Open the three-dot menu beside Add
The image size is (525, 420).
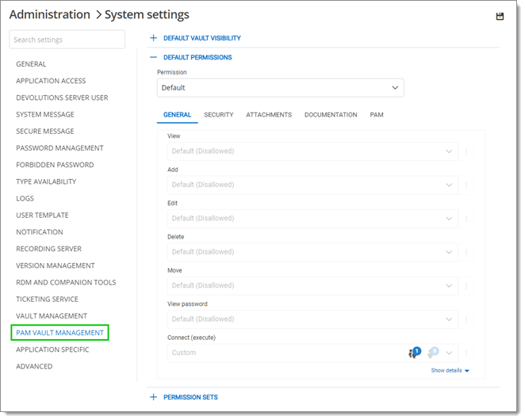pyautogui.click(x=466, y=185)
